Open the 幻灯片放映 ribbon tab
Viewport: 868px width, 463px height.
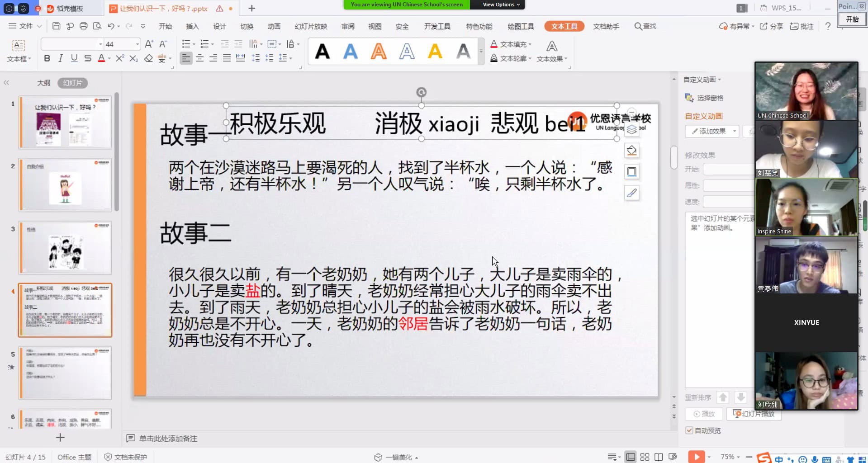(311, 26)
